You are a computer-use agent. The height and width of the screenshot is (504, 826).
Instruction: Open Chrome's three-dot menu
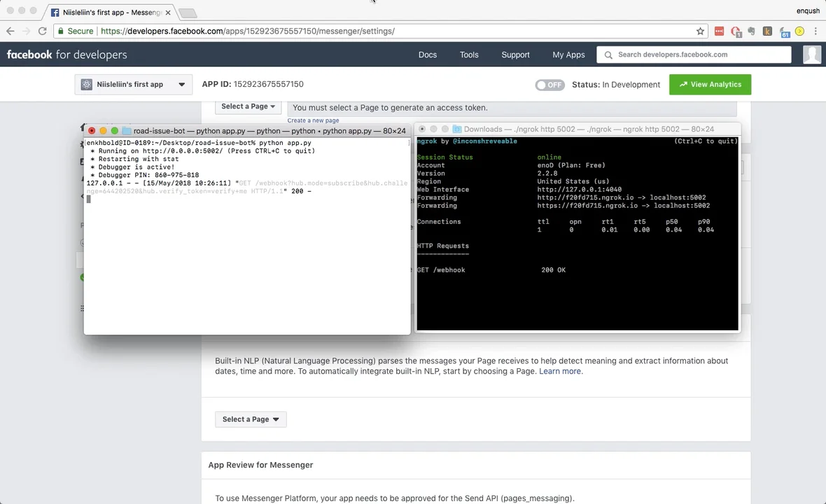pyautogui.click(x=815, y=31)
